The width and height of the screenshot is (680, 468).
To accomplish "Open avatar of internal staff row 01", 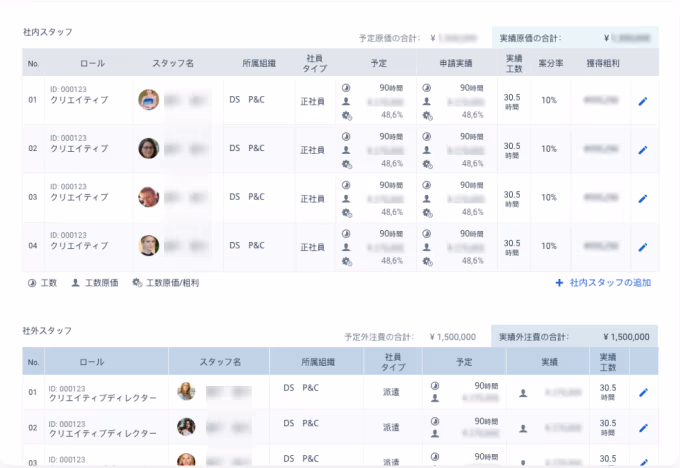I will click(x=148, y=100).
